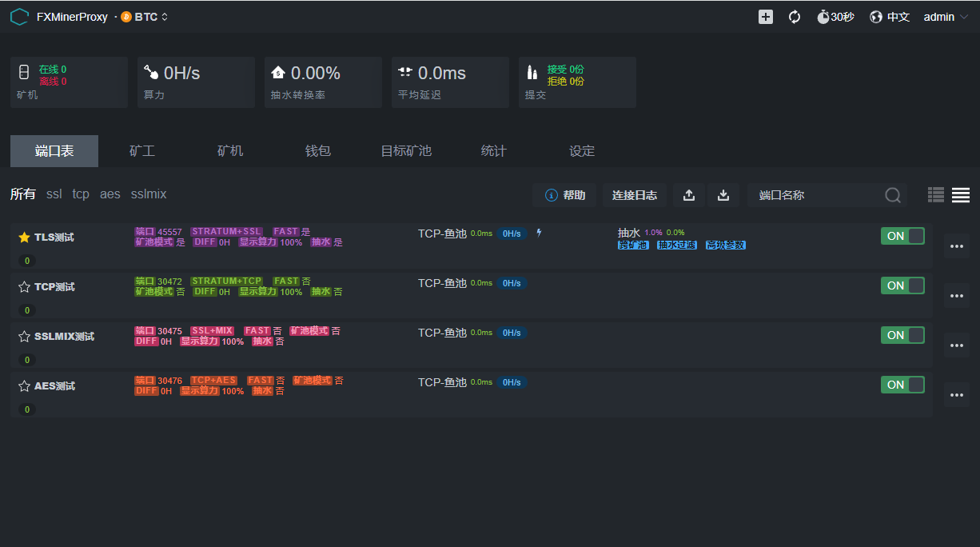
Task: Open more options for TCP测试 row
Action: (x=957, y=296)
